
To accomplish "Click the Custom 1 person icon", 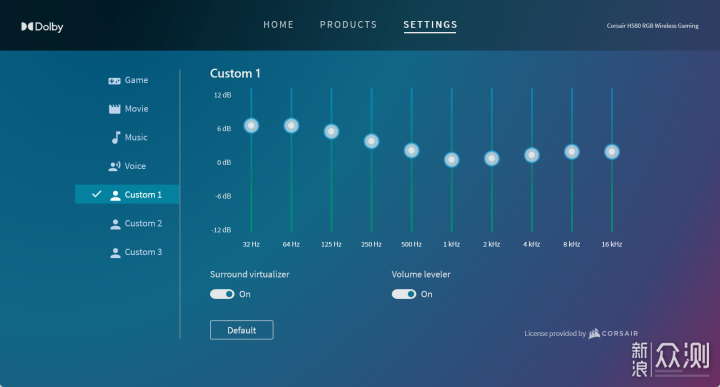I will click(115, 195).
